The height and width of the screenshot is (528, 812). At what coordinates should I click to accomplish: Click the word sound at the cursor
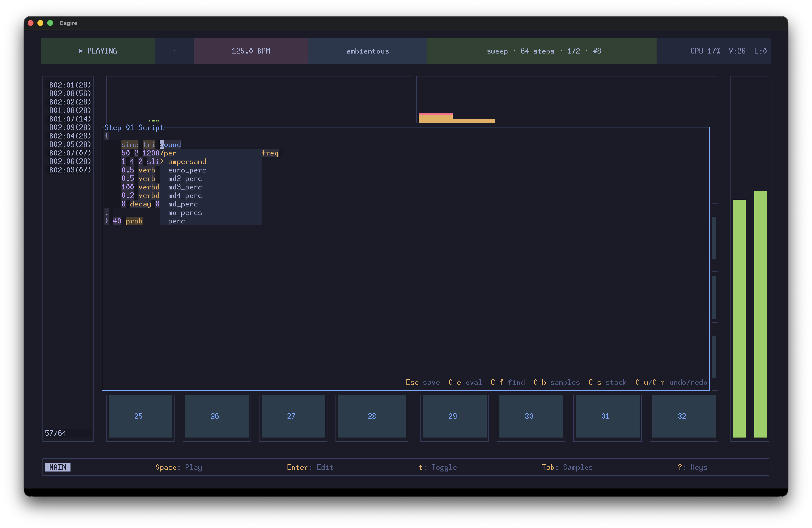pos(170,144)
